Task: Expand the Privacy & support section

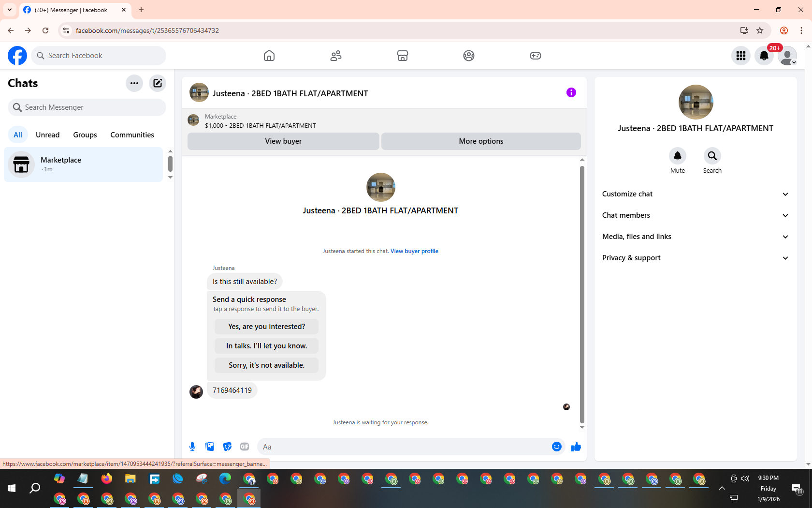Action: click(x=695, y=258)
